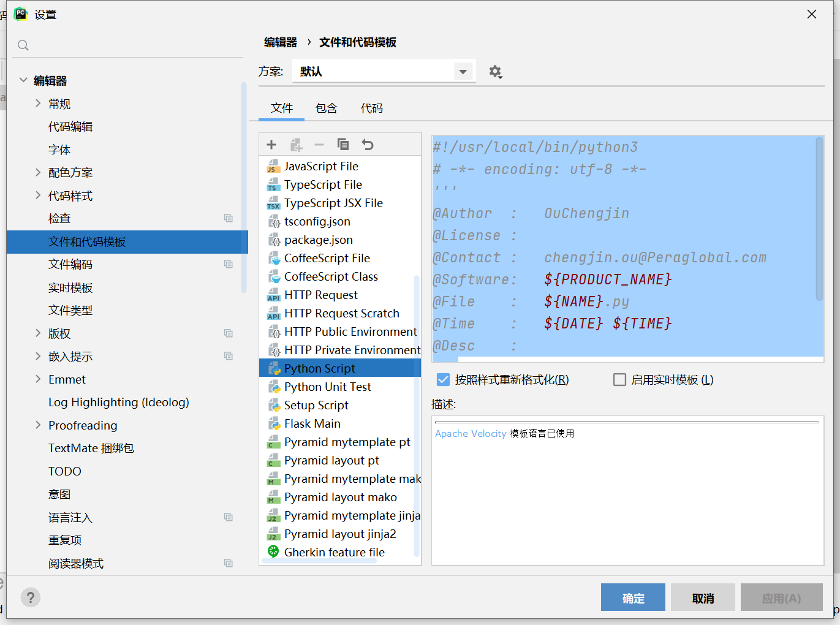This screenshot has height=625, width=840.
Task: Open the 检查 settings page
Action: click(x=59, y=219)
